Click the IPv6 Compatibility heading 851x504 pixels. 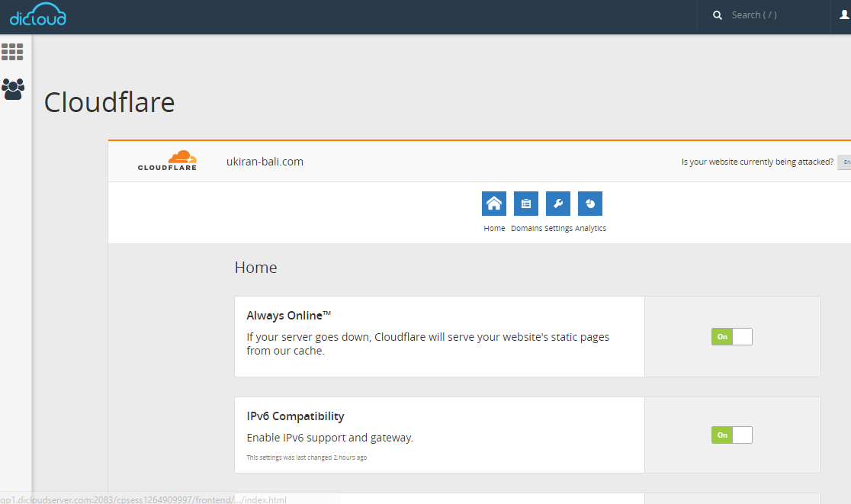295,416
